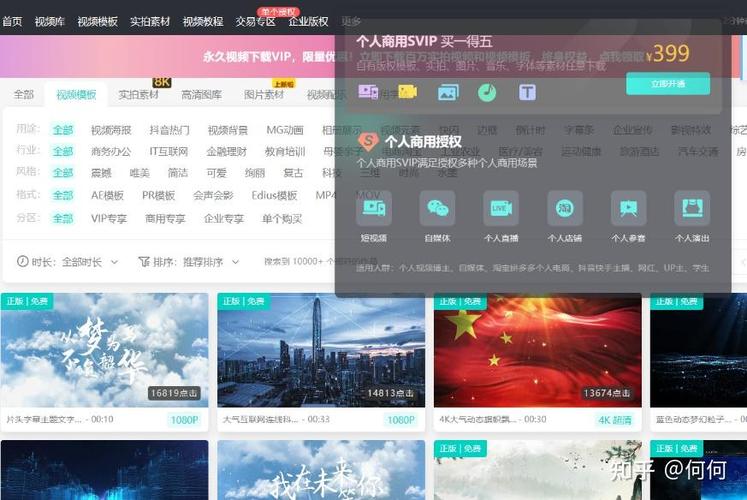Filter by 简洁 style

pos(178,172)
